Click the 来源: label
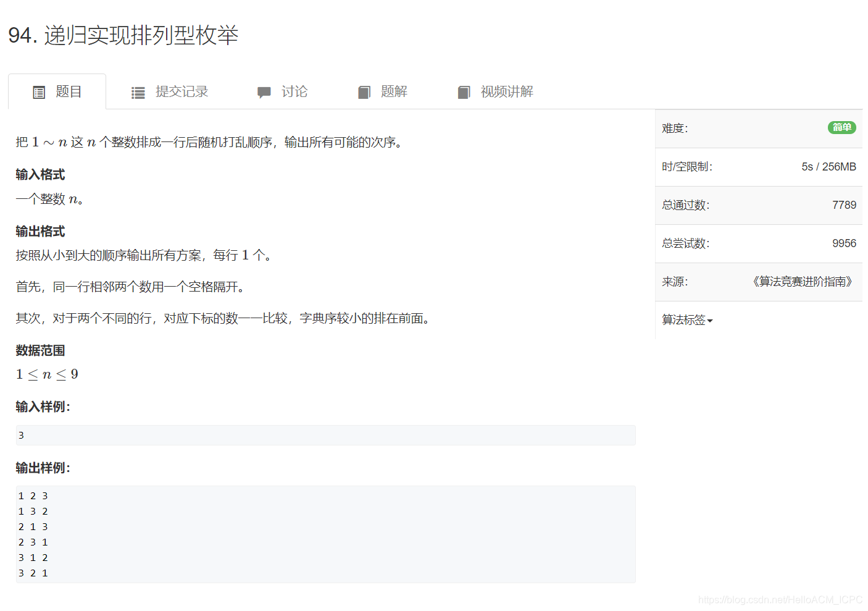This screenshot has height=611, width=868. 675,282
